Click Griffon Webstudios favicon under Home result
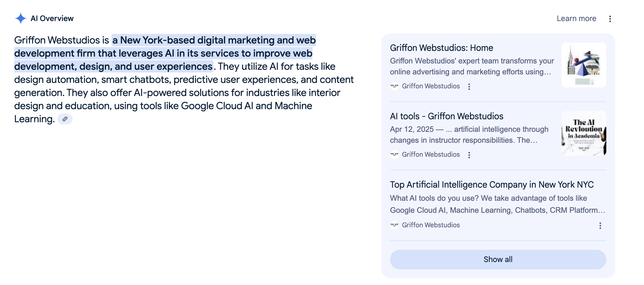 (x=394, y=86)
